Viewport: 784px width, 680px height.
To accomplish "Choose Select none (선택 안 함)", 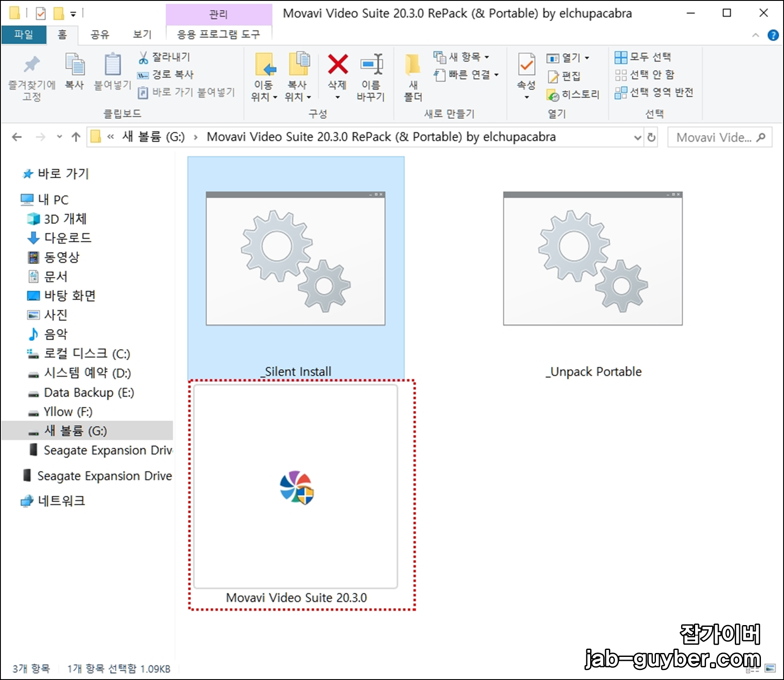I will point(645,75).
